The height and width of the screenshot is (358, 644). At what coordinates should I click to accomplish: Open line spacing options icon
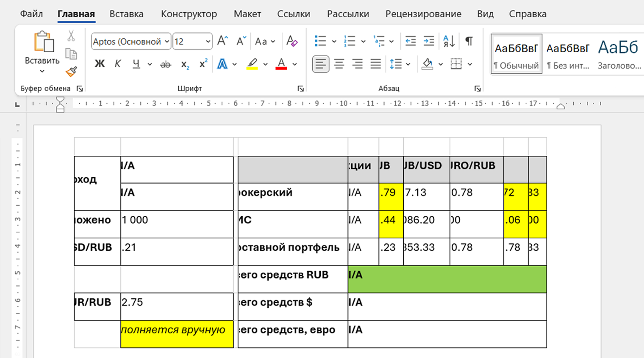coord(396,64)
